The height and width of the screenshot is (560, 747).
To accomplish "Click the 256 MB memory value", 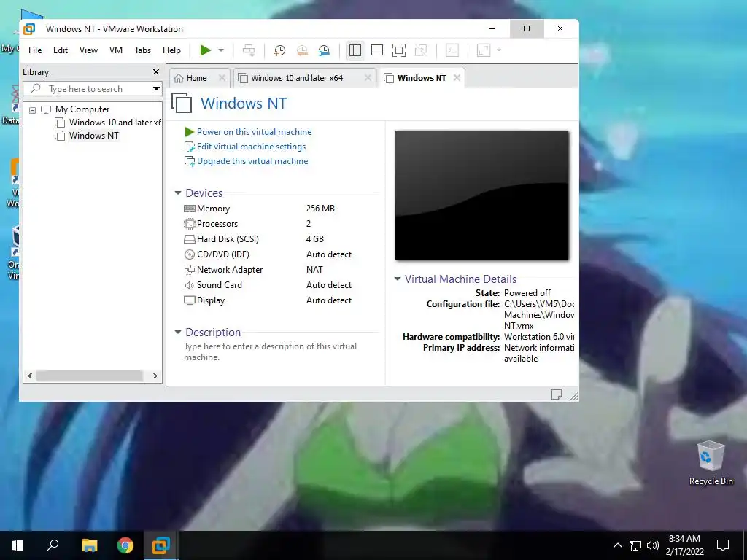I will coord(320,208).
